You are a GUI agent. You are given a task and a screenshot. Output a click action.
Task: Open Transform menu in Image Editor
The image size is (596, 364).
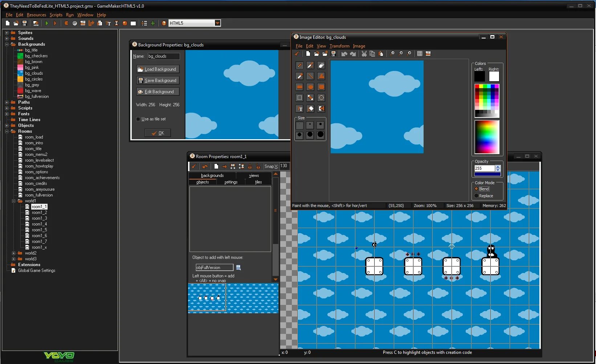coord(339,46)
